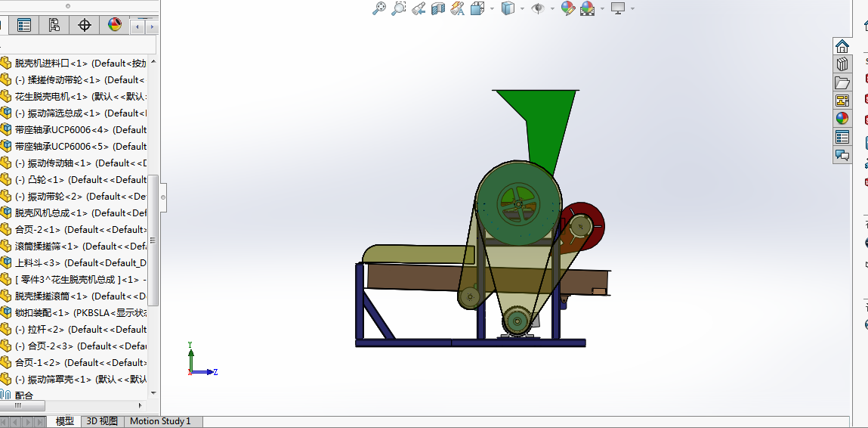Click the Hide/Show Items eye icon
Screen dimensions: 868x428
[538, 8]
